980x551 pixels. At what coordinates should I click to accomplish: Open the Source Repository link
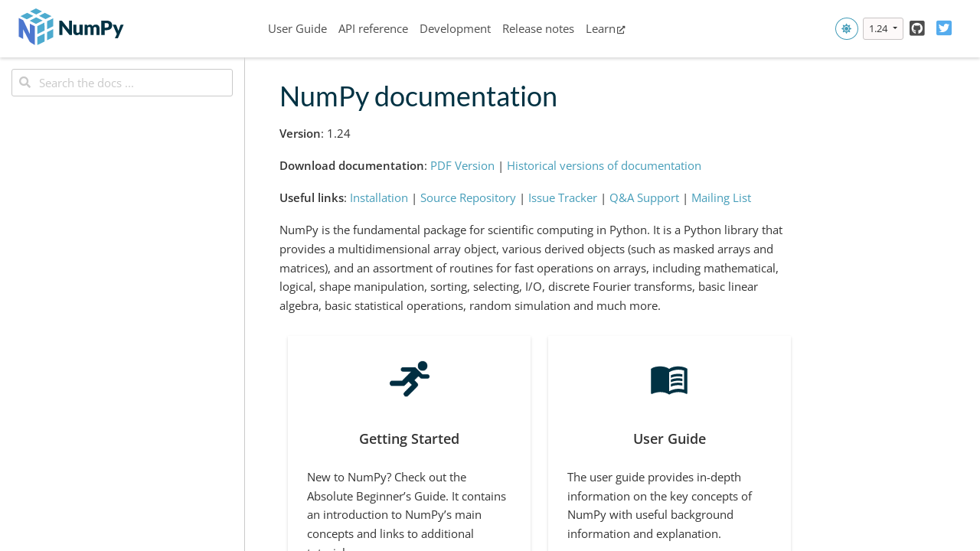pos(468,197)
